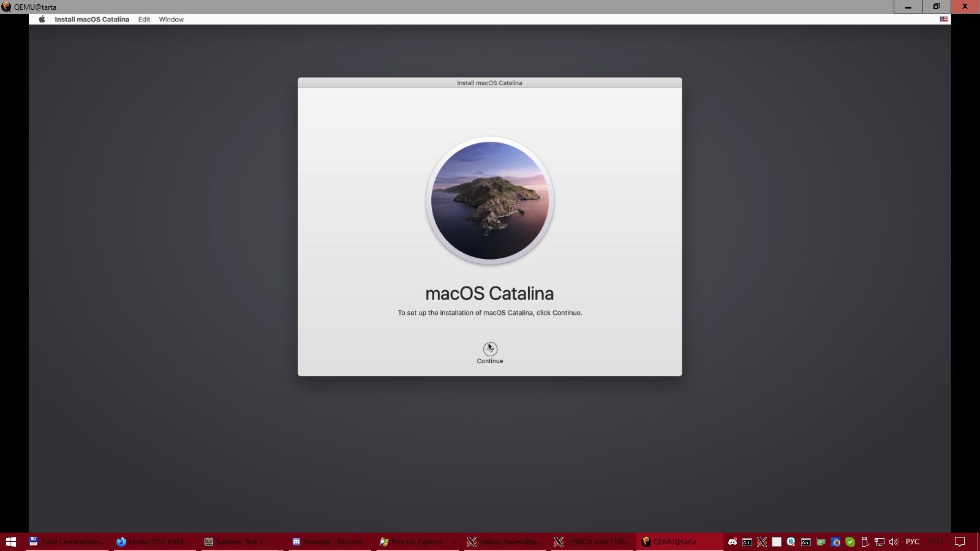Click the network tray icon
Screen dimensions: 980x551
click(879, 542)
